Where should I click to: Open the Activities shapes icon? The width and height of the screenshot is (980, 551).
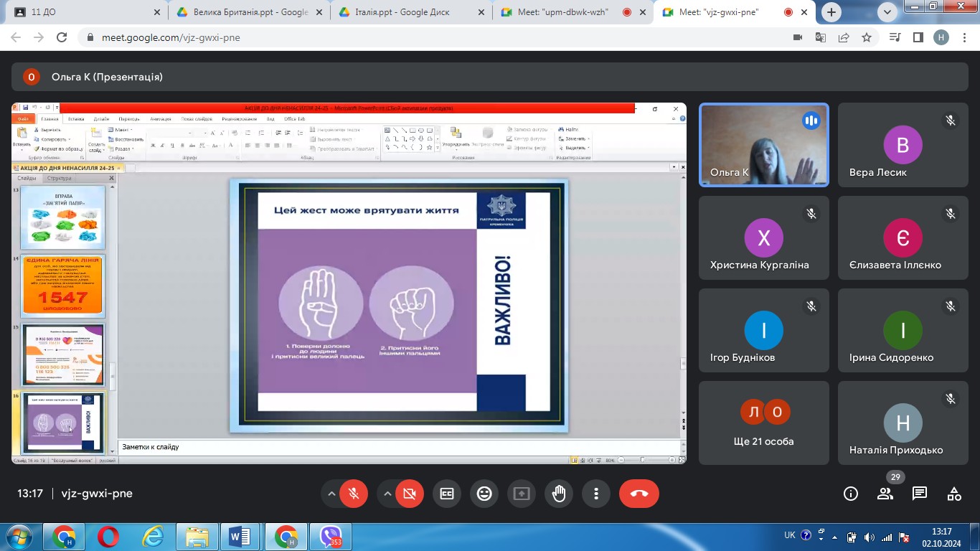click(x=954, y=494)
